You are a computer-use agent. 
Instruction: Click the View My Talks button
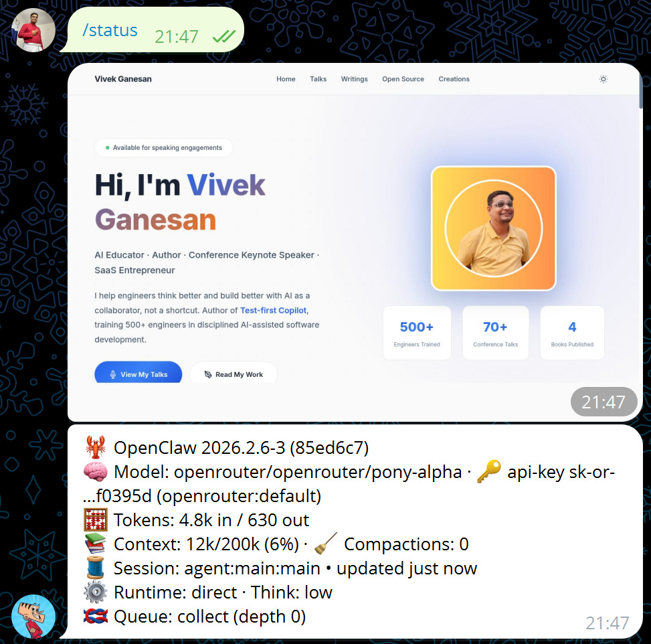click(138, 373)
